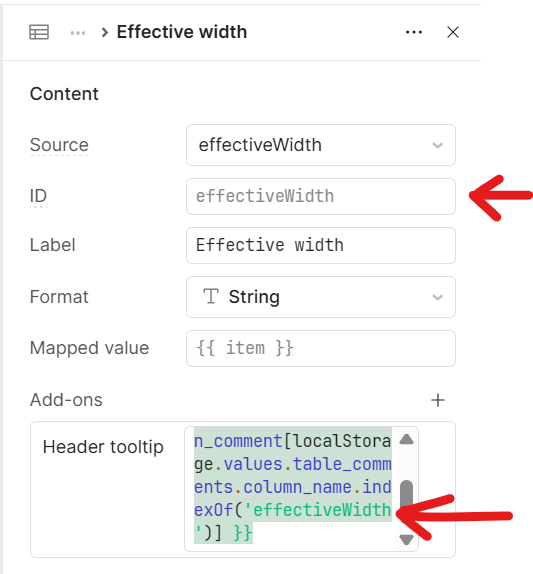Viewport: 533px width, 574px height.
Task: Edit the Label field Effective width
Action: coord(321,245)
